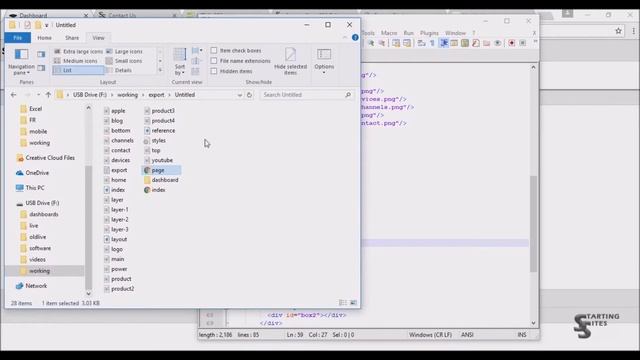Toggle the Preview pane icon in Explorer
The width and height of the screenshot is (640, 360).
pyautogui.click(x=41, y=54)
